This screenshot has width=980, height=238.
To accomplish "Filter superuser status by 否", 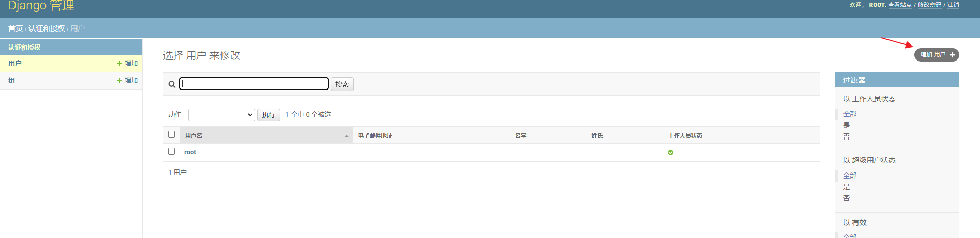I will (846, 198).
